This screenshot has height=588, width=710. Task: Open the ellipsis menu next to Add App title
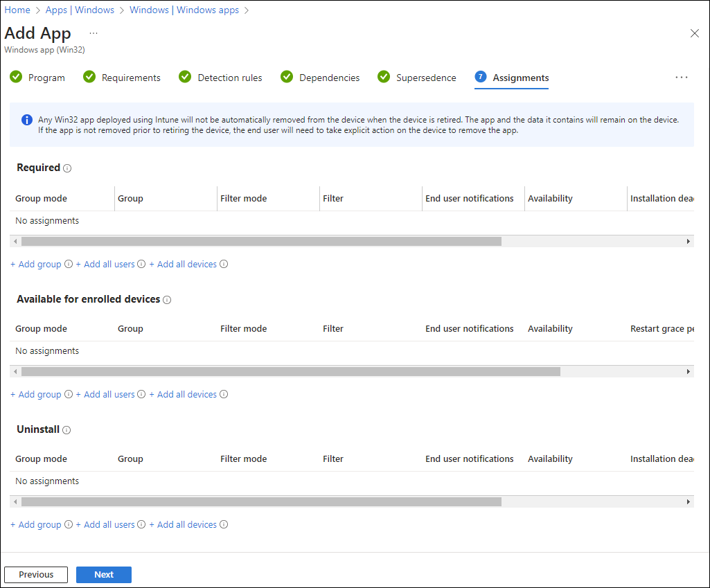pos(94,33)
